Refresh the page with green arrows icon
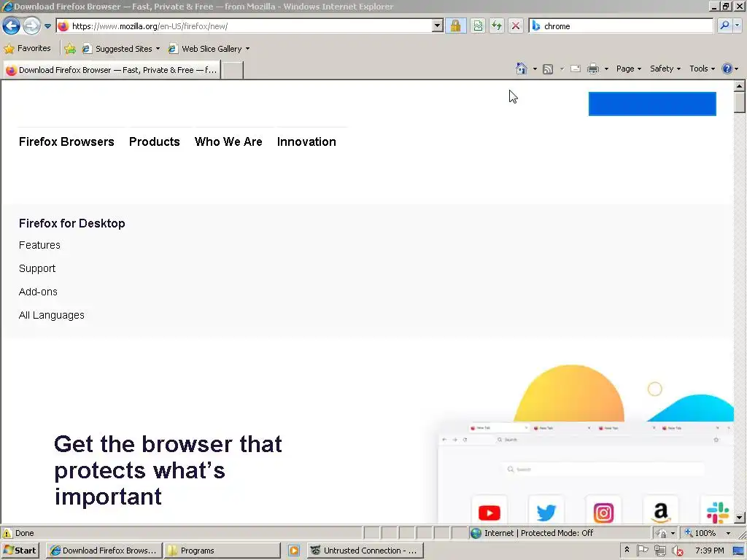The height and width of the screenshot is (560, 747). [497, 26]
